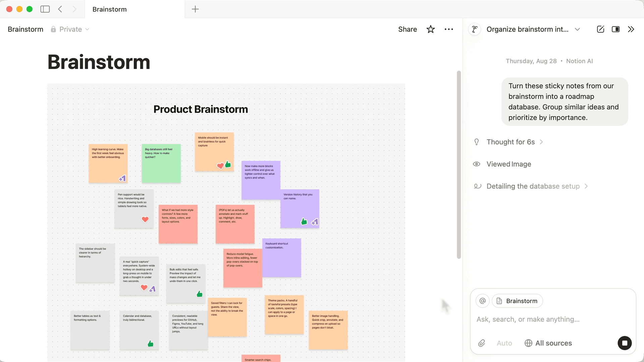
Task: Open the three-dot page menu
Action: click(449, 29)
